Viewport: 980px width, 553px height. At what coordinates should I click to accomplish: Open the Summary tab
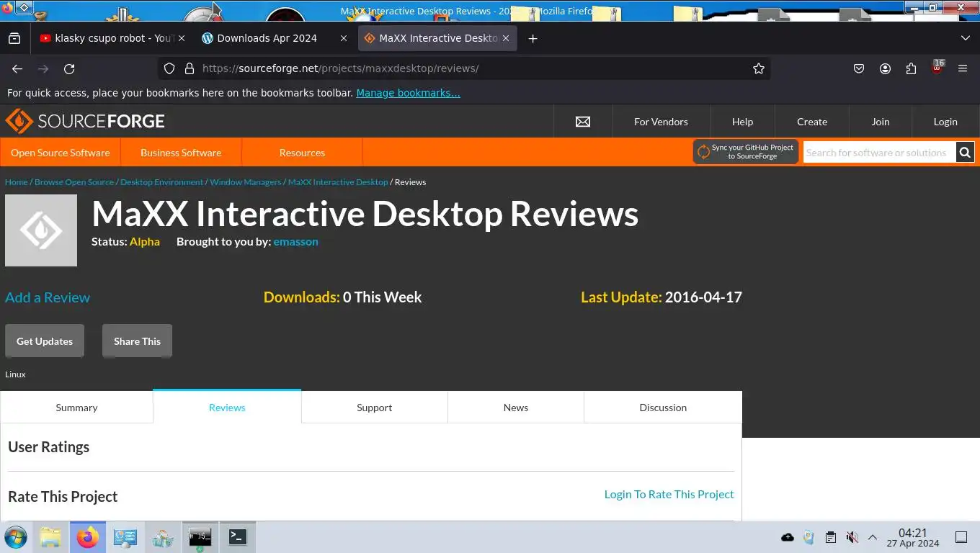76,408
